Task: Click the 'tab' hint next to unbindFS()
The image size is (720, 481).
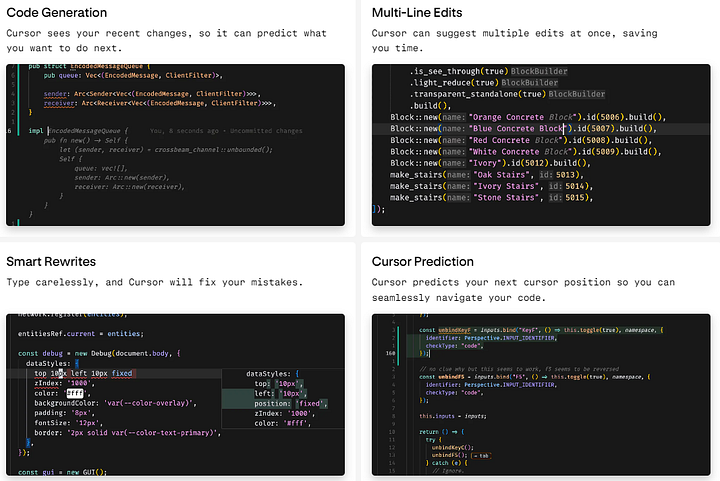Action: click(x=481, y=456)
